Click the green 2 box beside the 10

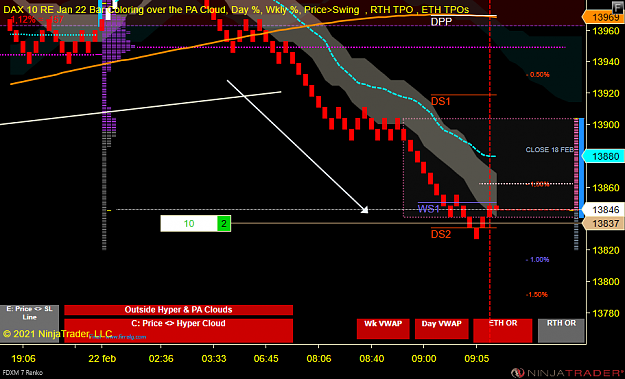[x=224, y=224]
